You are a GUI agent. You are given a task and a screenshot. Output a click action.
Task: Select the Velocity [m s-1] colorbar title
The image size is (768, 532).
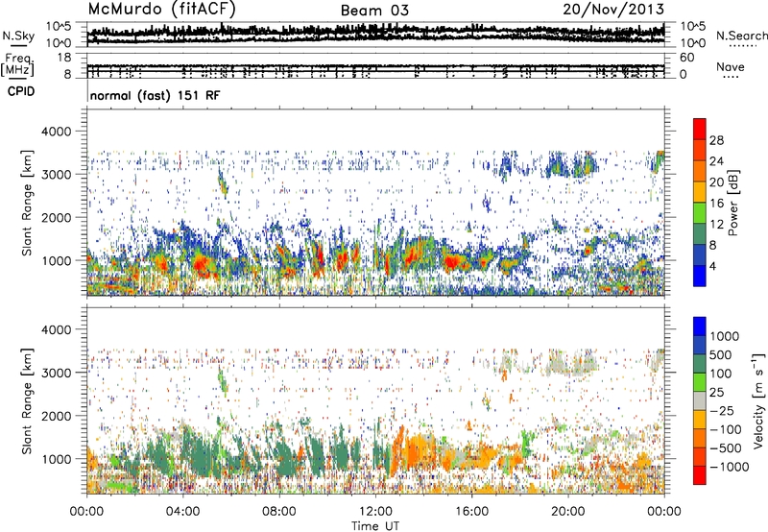point(757,400)
